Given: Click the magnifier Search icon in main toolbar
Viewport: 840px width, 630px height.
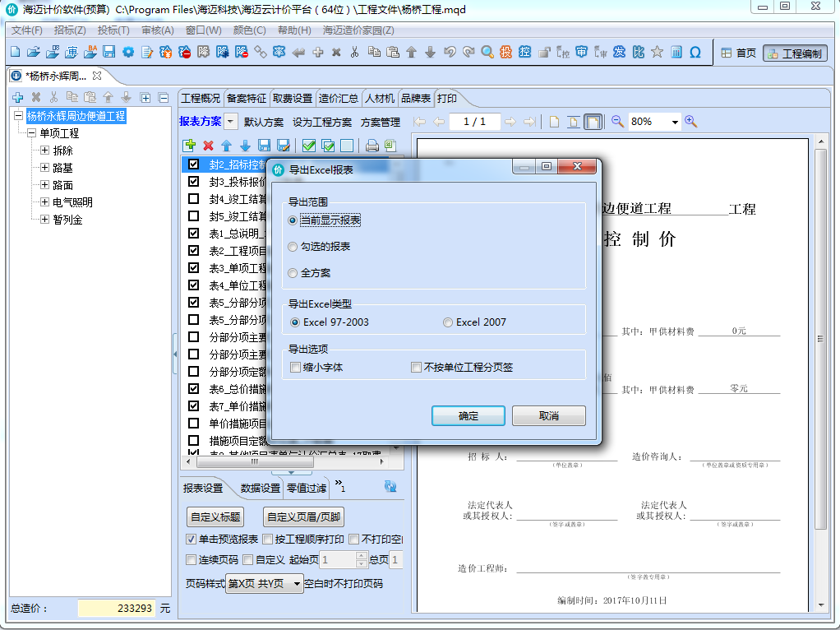Looking at the screenshot, I should (487, 52).
